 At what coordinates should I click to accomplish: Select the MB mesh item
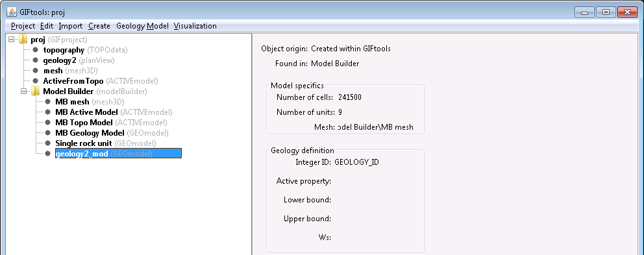coord(90,102)
